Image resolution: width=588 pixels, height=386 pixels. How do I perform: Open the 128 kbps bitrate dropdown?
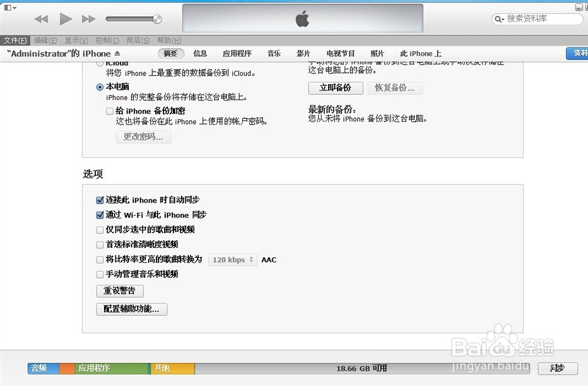pos(232,260)
